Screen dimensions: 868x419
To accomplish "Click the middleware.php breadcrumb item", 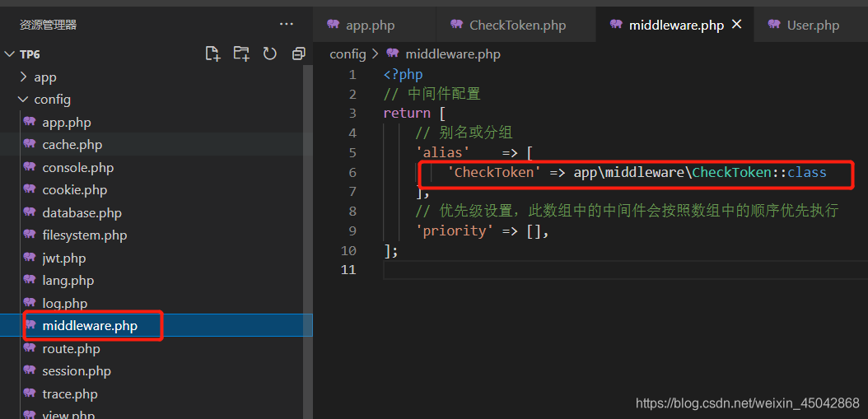I will pos(452,54).
